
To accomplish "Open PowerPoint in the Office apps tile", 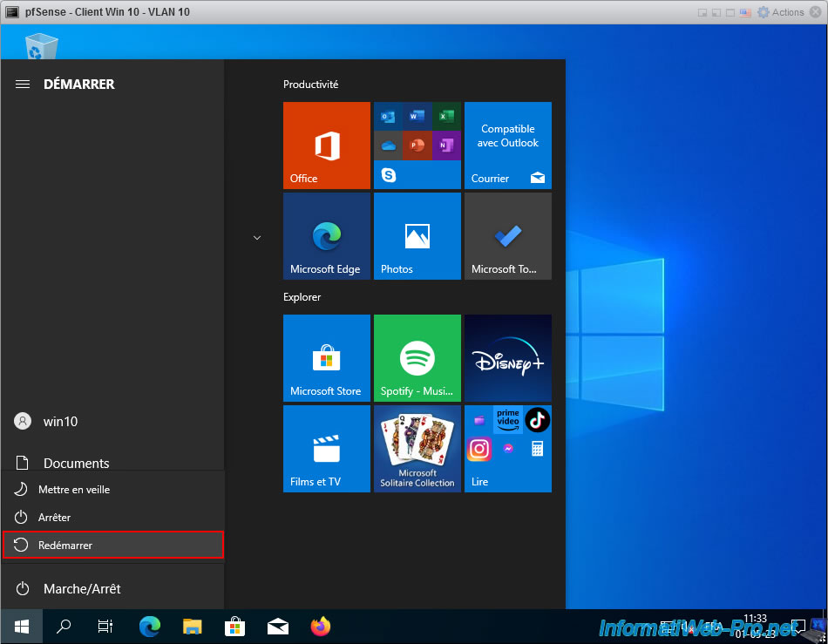I will pos(417,146).
